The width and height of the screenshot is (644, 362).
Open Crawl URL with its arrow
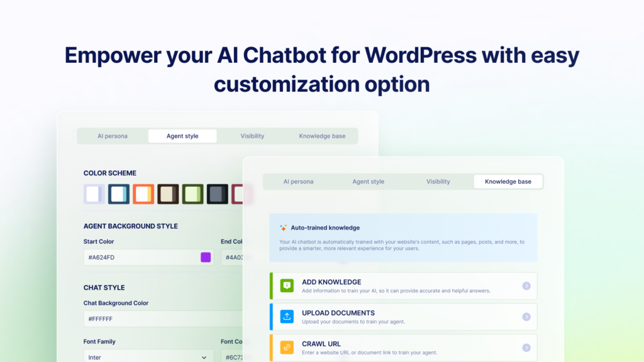click(x=526, y=348)
